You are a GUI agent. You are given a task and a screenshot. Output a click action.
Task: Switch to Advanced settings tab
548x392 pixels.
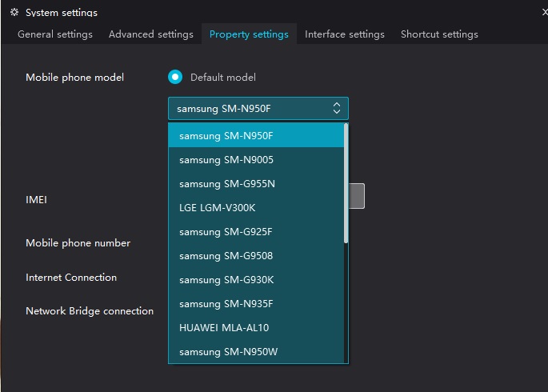tap(151, 34)
